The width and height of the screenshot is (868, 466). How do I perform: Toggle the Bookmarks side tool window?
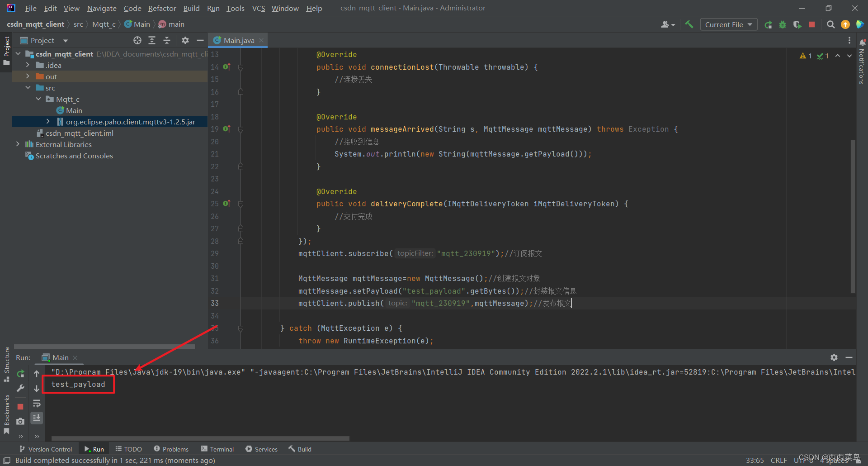[6, 414]
